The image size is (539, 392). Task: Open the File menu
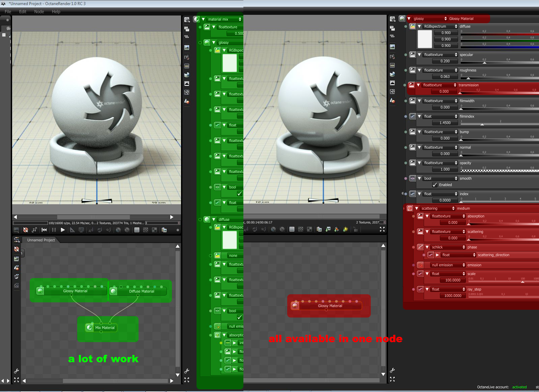tap(8, 11)
